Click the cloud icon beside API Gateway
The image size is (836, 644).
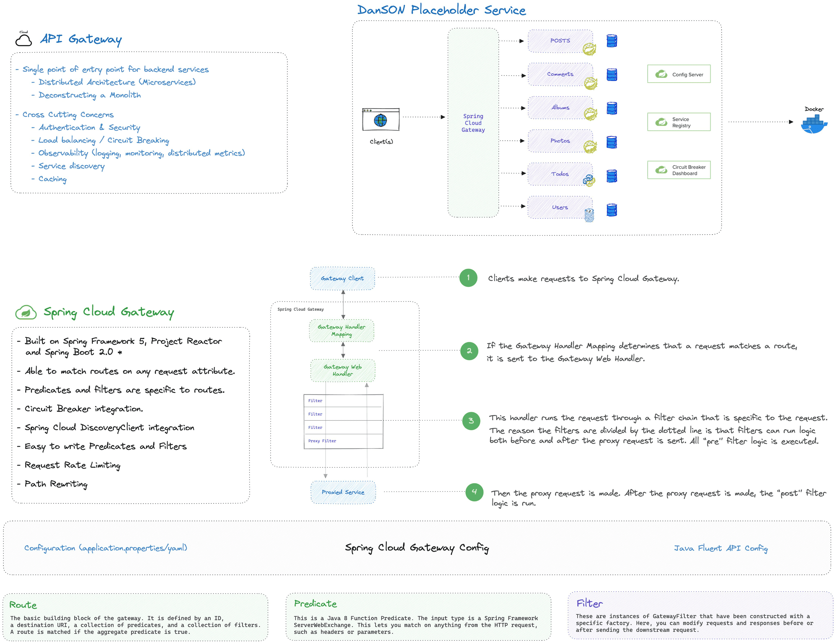coord(24,39)
